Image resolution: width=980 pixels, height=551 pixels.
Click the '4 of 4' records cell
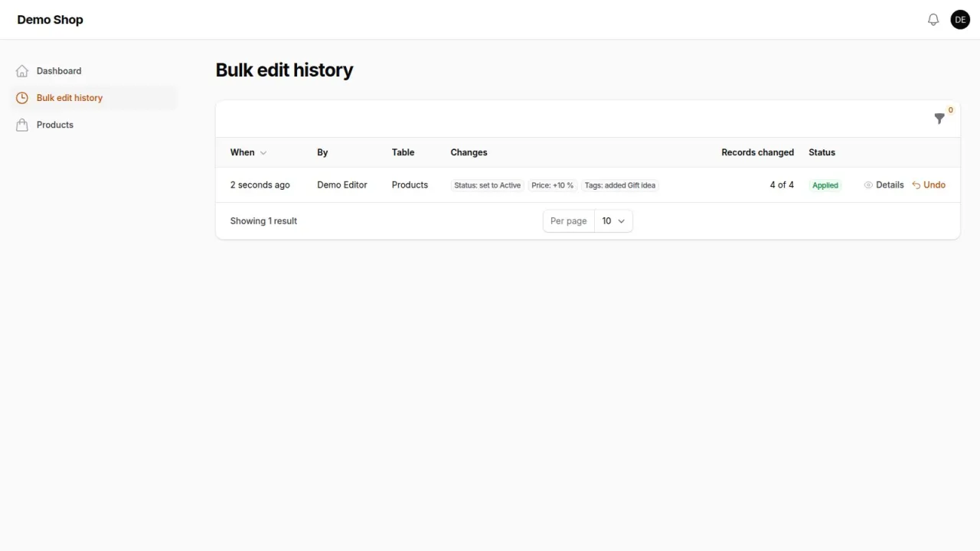click(x=782, y=185)
